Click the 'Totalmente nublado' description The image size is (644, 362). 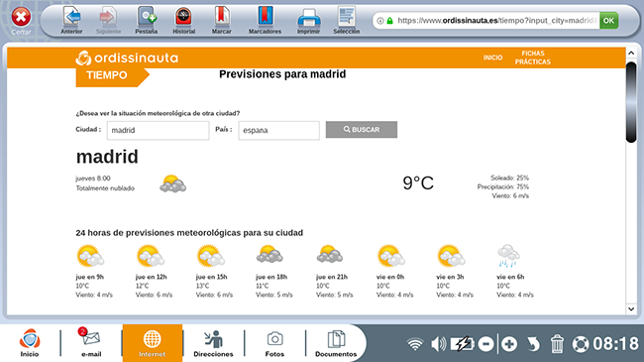[105, 188]
